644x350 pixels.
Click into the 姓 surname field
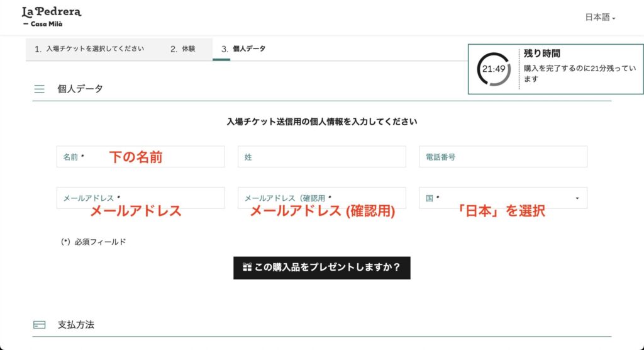(321, 157)
